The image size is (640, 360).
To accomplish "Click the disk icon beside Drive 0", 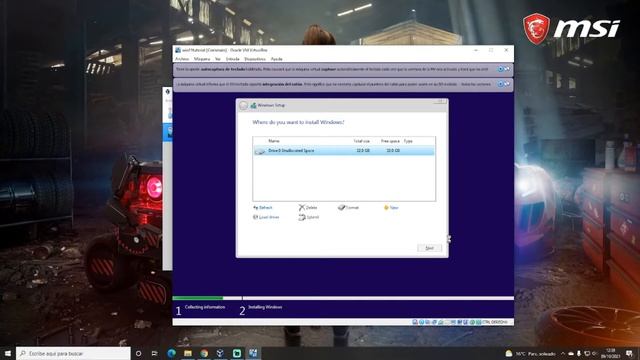I will click(260, 151).
